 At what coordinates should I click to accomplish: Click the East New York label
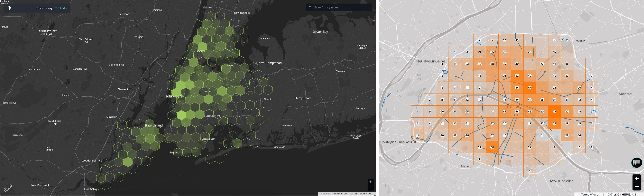point(213,116)
